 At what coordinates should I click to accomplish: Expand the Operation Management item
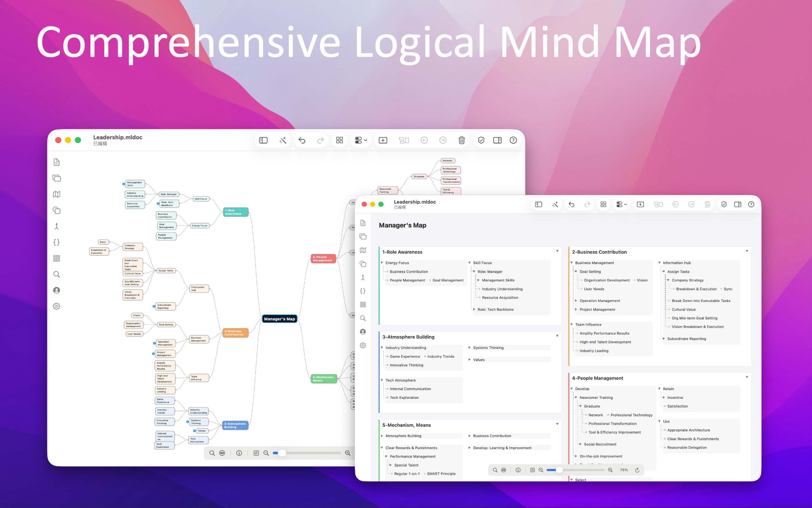[x=576, y=301]
